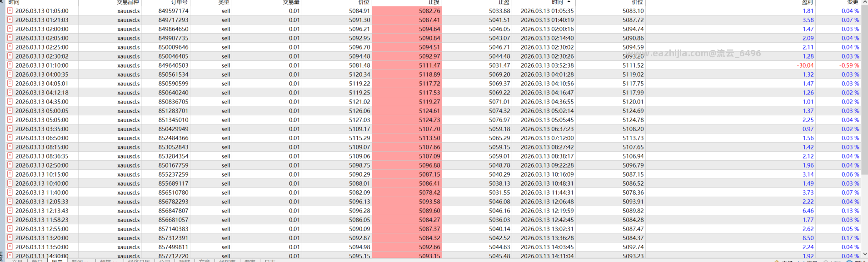Click the profit value 6.46

coord(808,211)
